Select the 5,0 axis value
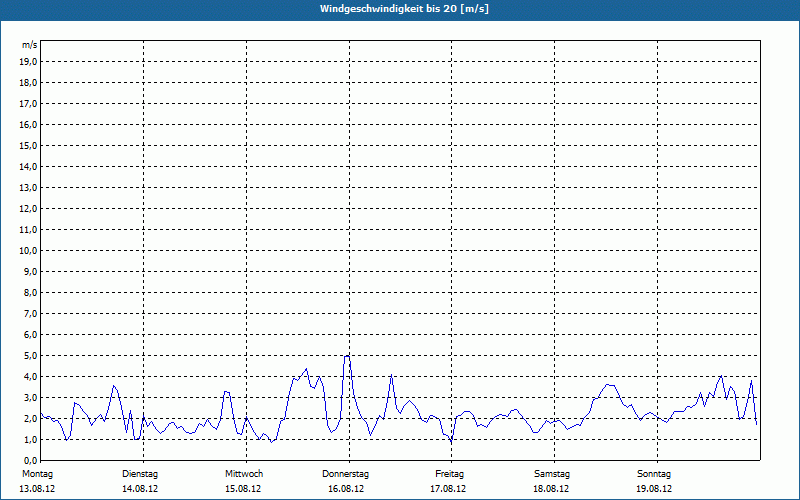Viewport: 800px width, 500px height. 31,356
